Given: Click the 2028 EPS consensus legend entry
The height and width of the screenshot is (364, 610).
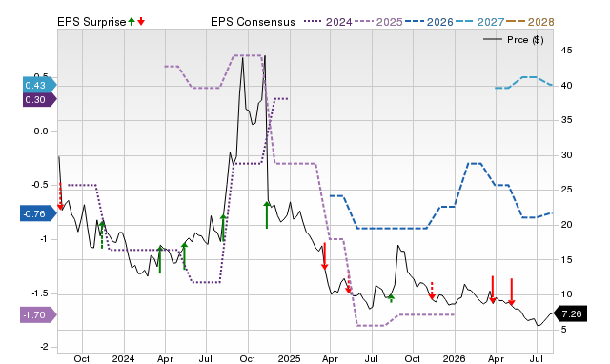Looking at the screenshot, I should click(x=530, y=22).
